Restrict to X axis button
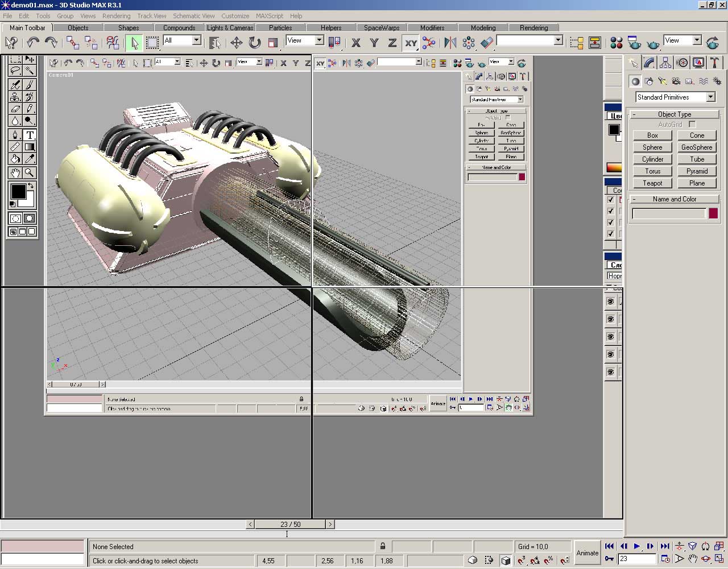 (356, 43)
